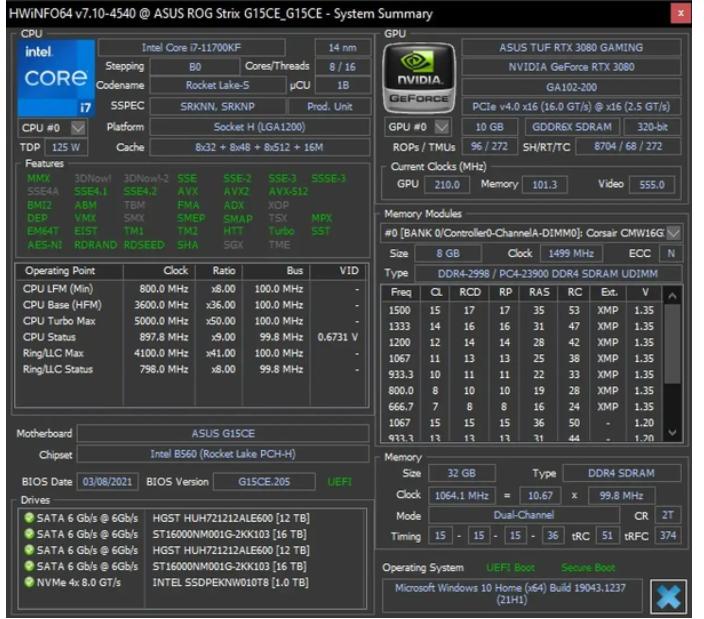The height and width of the screenshot is (619, 704).
Task: Select the Ring/LLC Max row
Action: 191,353
